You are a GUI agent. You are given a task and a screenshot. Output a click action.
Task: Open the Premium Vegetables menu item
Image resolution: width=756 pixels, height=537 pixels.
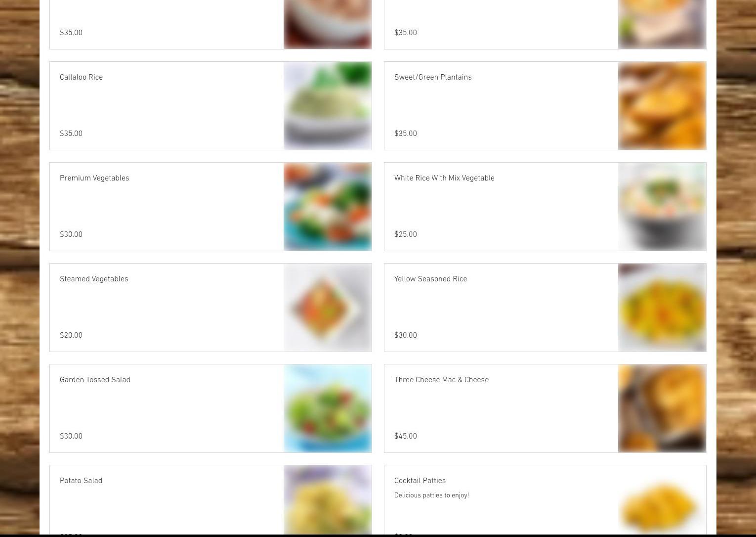[94, 179]
